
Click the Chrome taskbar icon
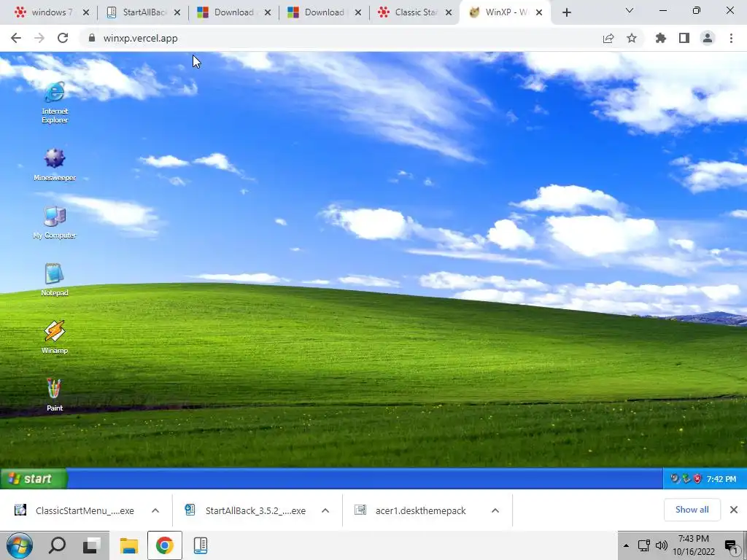[x=164, y=545]
